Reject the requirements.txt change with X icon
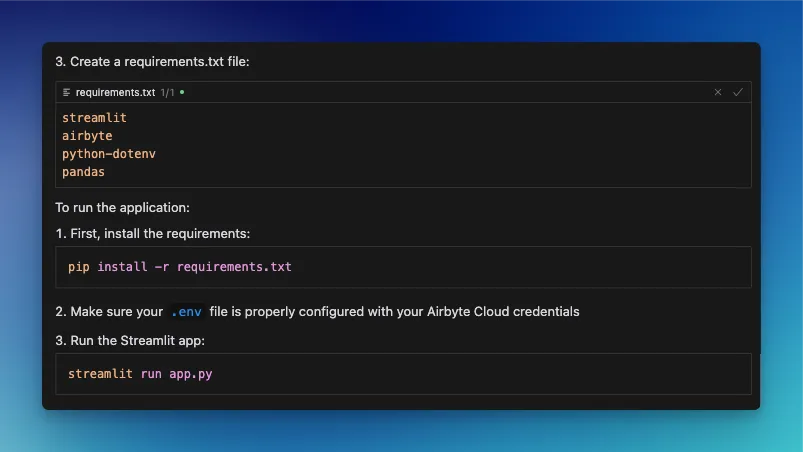Viewport: 803px width, 452px height. pyautogui.click(x=717, y=92)
